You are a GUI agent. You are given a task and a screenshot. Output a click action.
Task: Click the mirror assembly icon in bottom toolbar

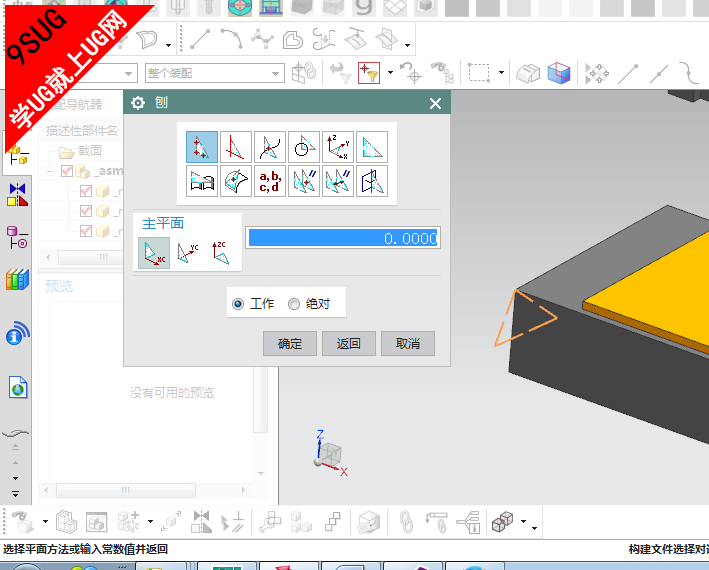click(201, 522)
